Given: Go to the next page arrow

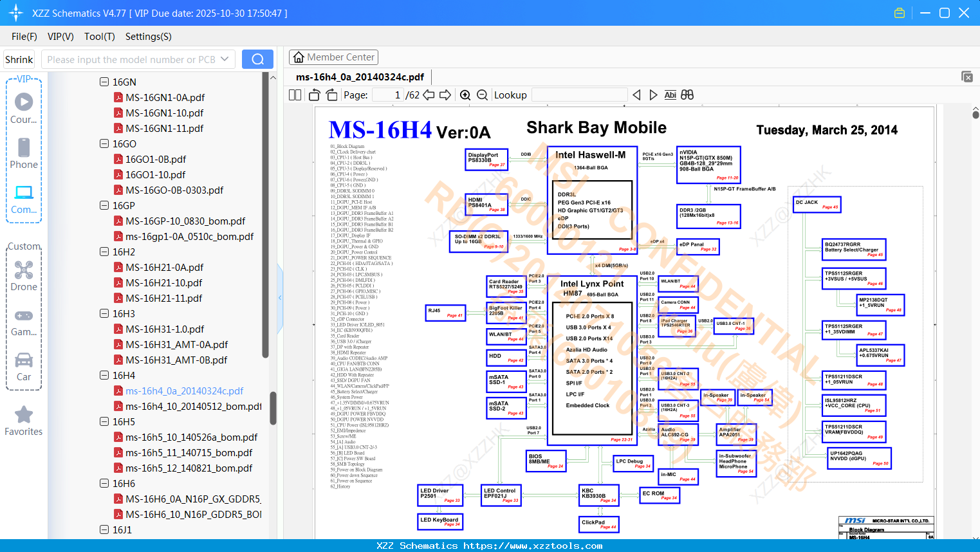Looking at the screenshot, I should (x=445, y=95).
